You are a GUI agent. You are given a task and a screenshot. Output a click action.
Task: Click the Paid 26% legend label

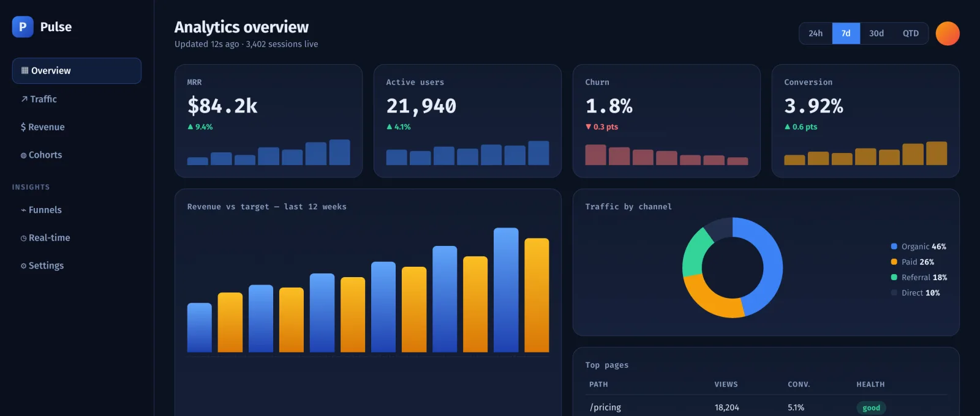point(918,262)
